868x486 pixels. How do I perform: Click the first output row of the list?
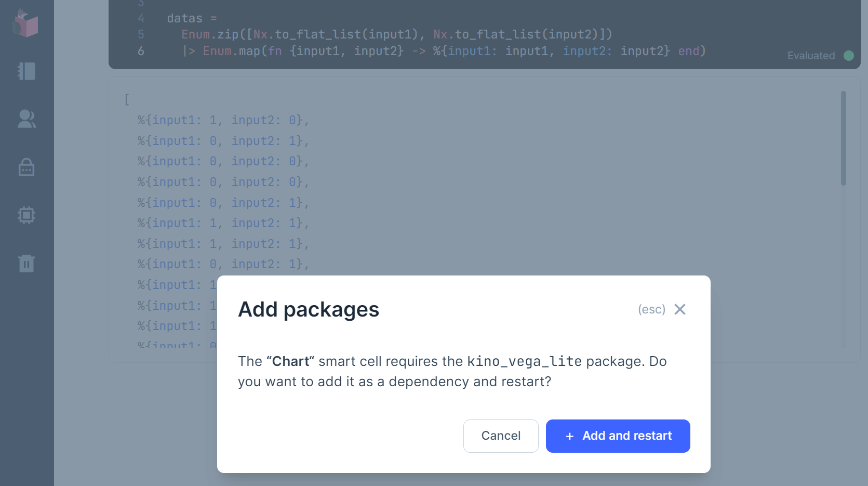click(223, 120)
